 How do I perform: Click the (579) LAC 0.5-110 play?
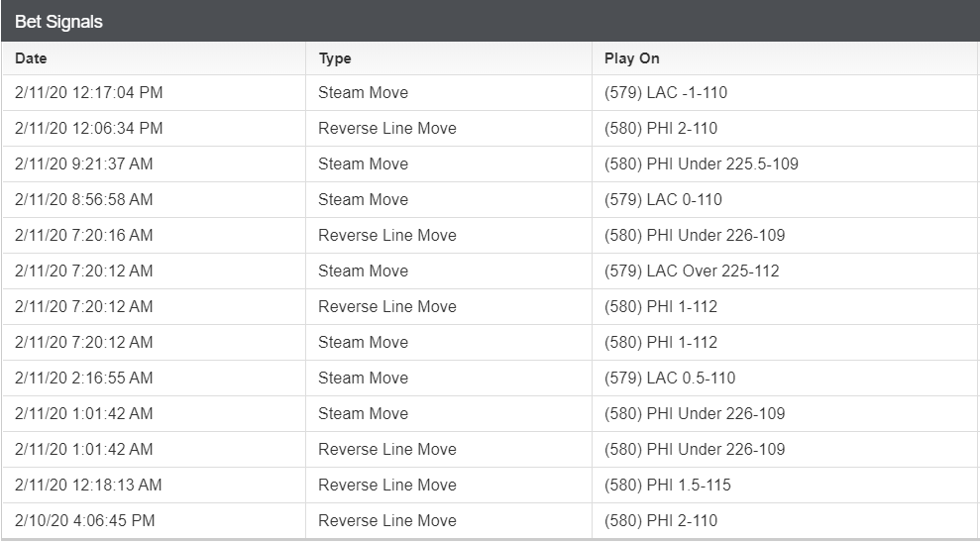click(x=670, y=378)
